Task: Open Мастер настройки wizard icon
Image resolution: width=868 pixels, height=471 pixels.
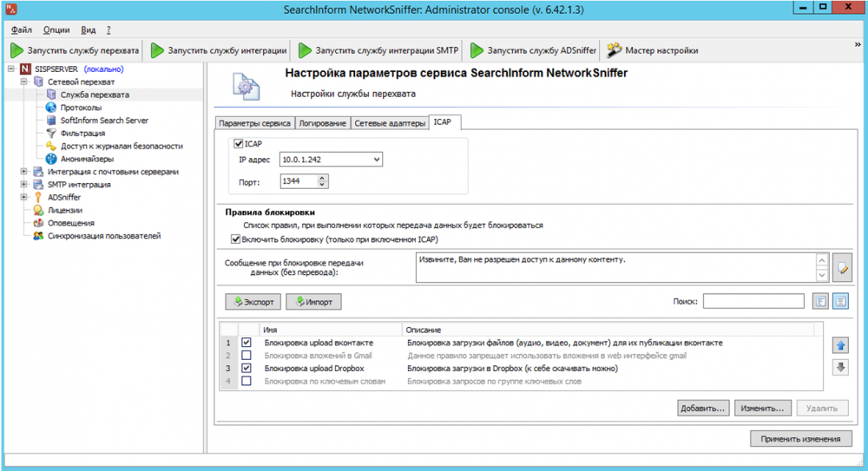Action: coord(614,50)
